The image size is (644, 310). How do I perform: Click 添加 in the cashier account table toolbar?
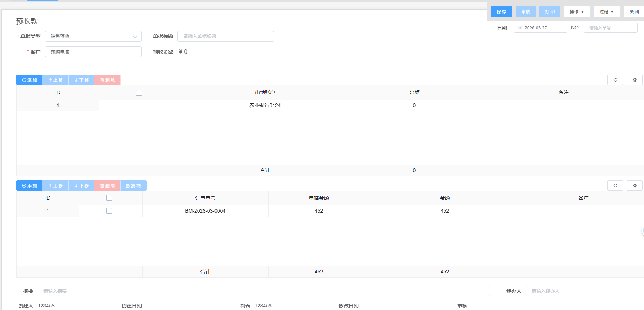pos(29,80)
